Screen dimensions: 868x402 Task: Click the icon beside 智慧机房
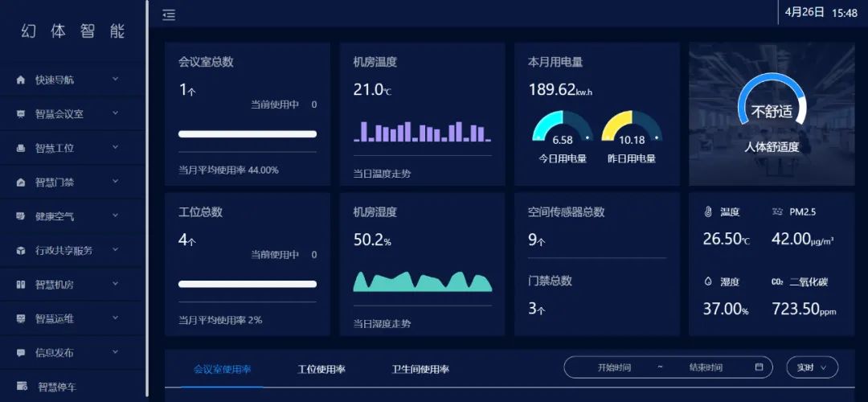click(x=21, y=285)
